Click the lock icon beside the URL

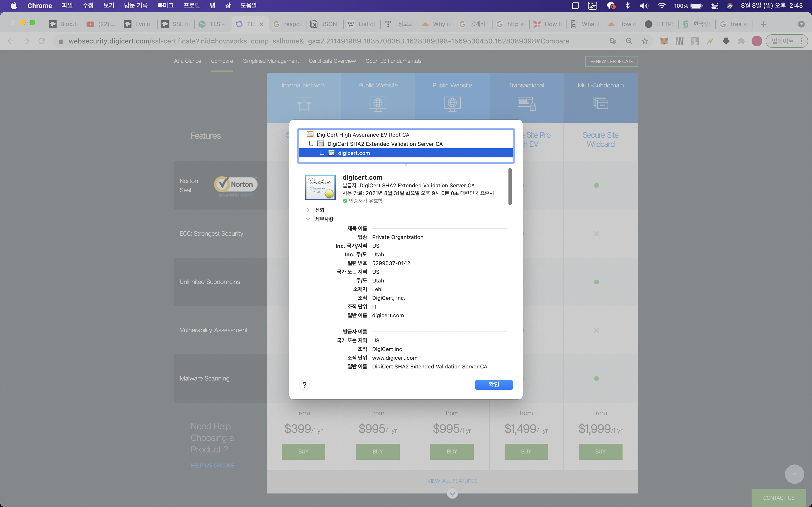pos(61,41)
